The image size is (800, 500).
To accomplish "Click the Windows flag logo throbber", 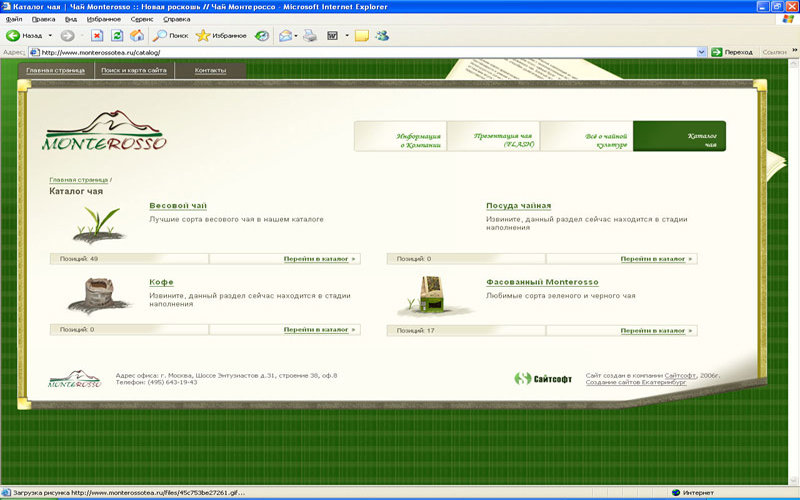I will click(x=788, y=19).
